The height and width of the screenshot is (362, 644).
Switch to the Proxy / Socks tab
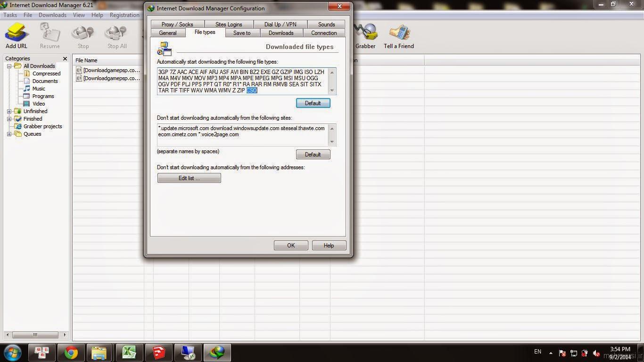[x=177, y=25]
